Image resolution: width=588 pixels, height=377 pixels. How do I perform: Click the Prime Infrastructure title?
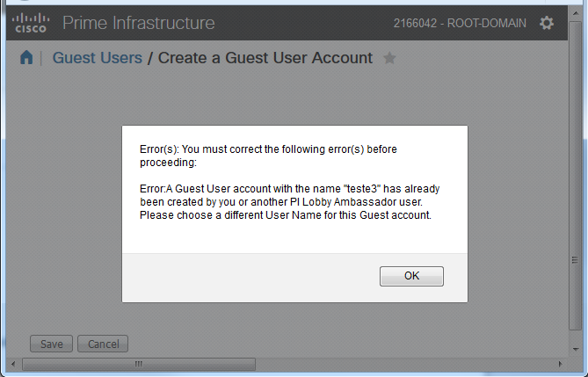click(x=138, y=23)
